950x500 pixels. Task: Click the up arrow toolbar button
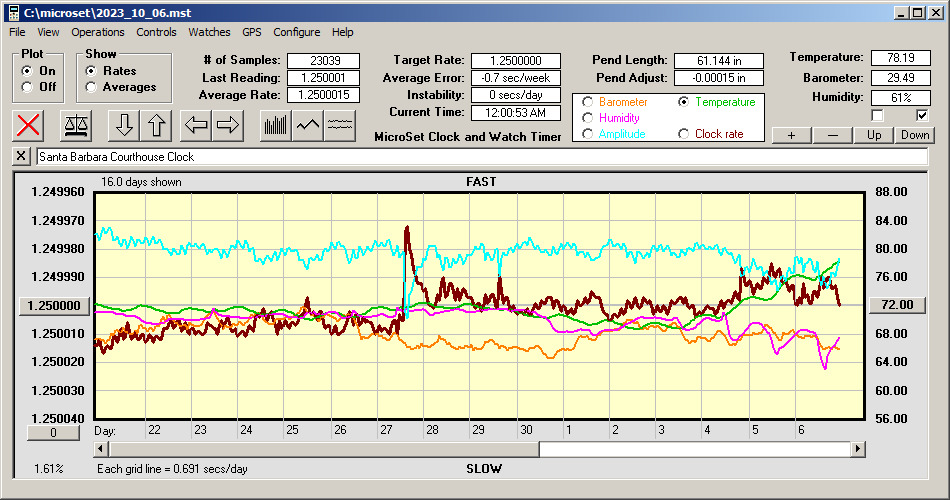pos(156,125)
